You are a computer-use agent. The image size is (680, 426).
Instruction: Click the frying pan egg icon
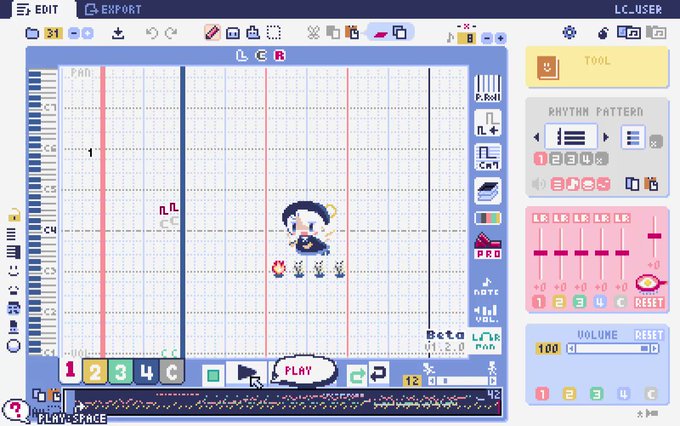[x=650, y=284]
